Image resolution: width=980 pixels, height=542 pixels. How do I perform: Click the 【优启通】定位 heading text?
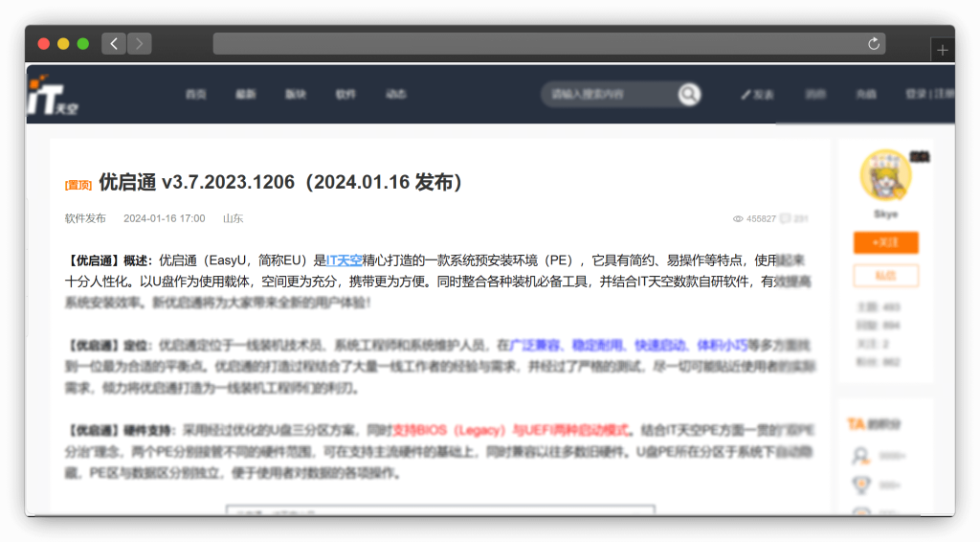tap(107, 345)
